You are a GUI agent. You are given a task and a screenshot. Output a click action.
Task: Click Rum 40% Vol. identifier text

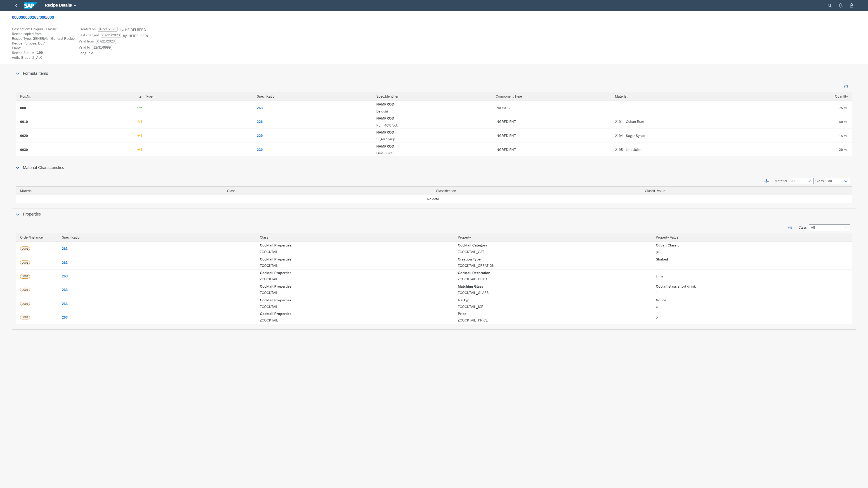pyautogui.click(x=387, y=125)
